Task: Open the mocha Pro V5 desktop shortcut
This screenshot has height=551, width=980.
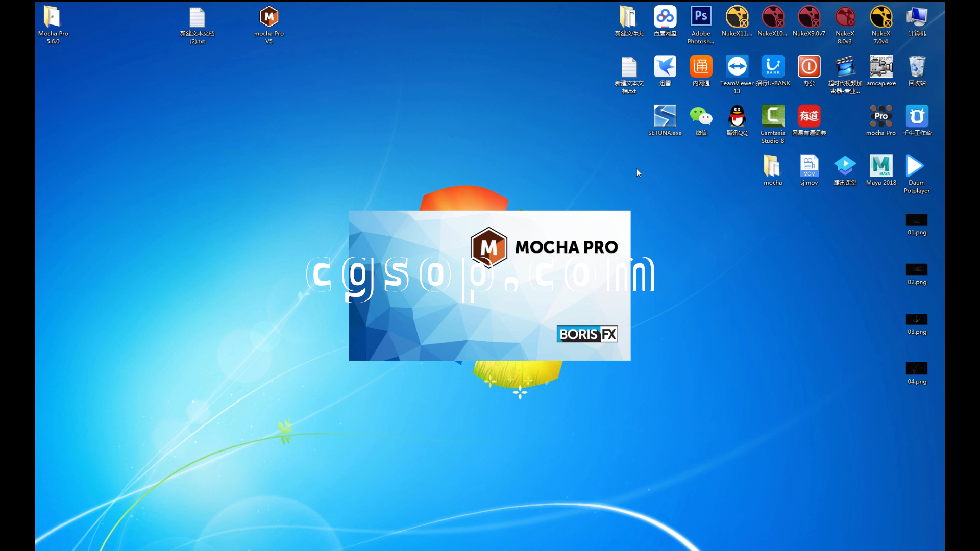Action: [268, 17]
